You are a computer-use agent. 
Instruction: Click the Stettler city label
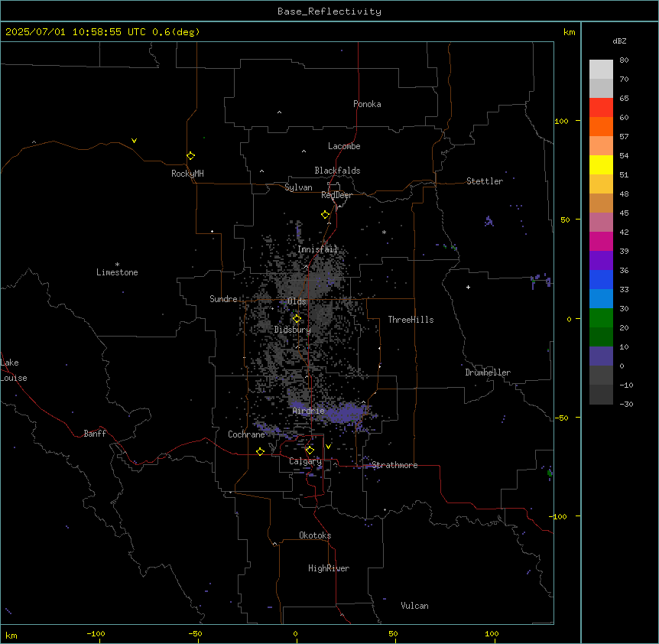pyautogui.click(x=485, y=181)
